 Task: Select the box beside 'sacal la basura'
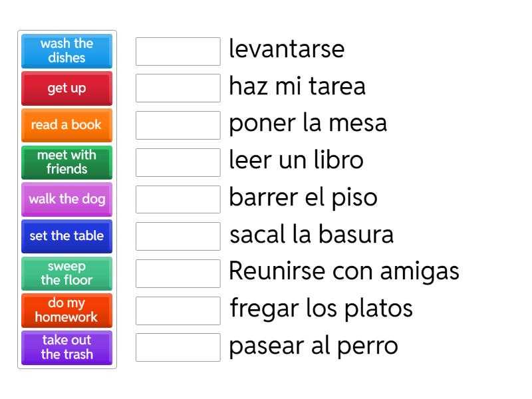point(177,235)
